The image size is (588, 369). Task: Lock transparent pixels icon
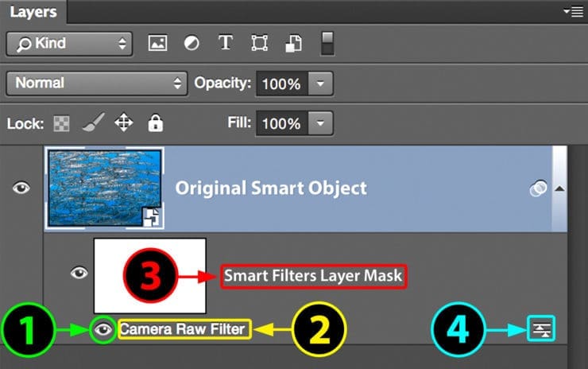[61, 123]
